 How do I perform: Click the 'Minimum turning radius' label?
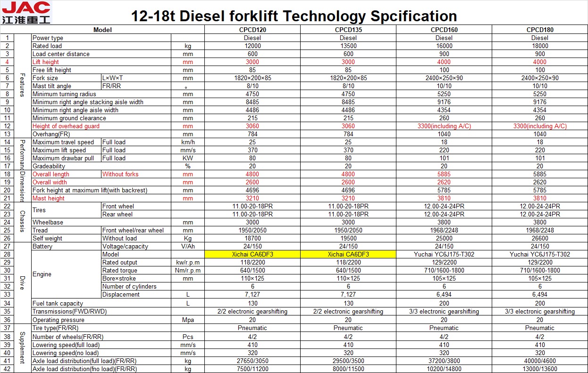coord(64,94)
